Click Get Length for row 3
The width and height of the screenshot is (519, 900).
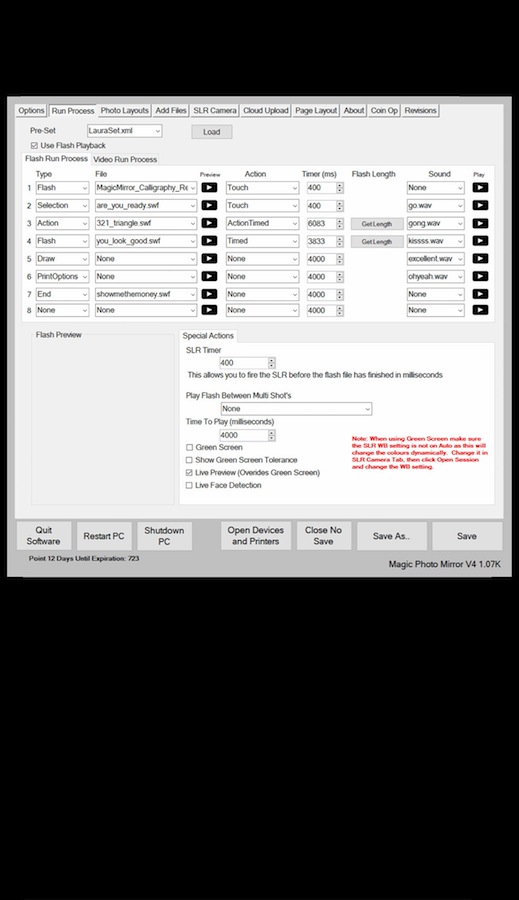[x=377, y=224]
